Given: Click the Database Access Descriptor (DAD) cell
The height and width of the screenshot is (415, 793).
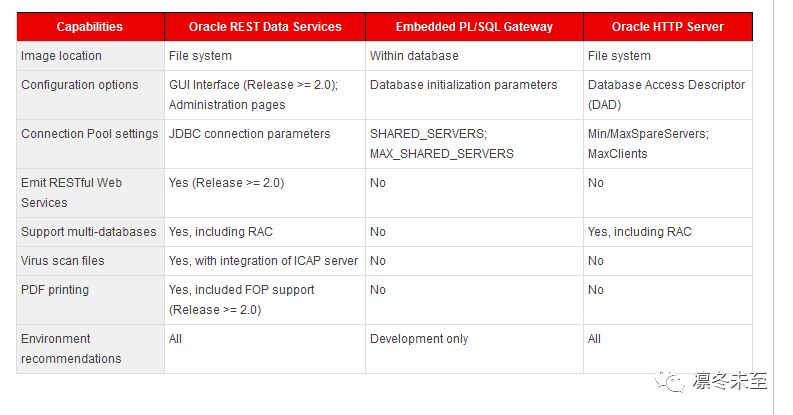Looking at the screenshot, I should tap(667, 95).
